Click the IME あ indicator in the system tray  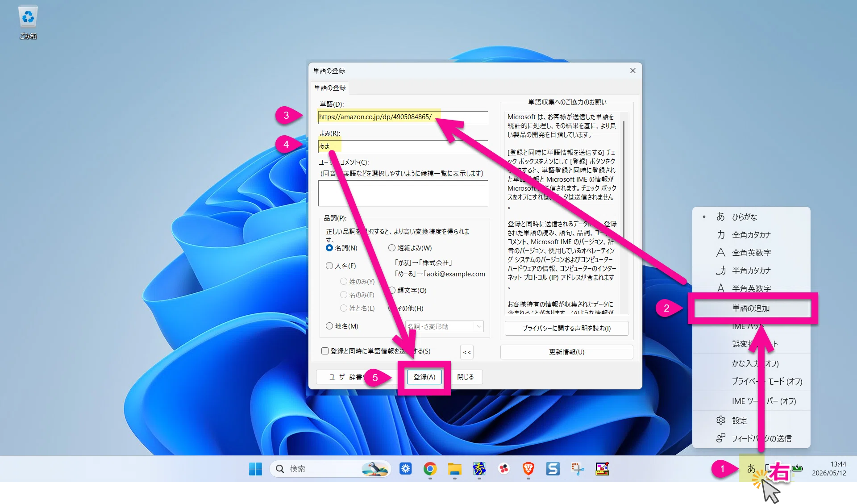pos(751,469)
